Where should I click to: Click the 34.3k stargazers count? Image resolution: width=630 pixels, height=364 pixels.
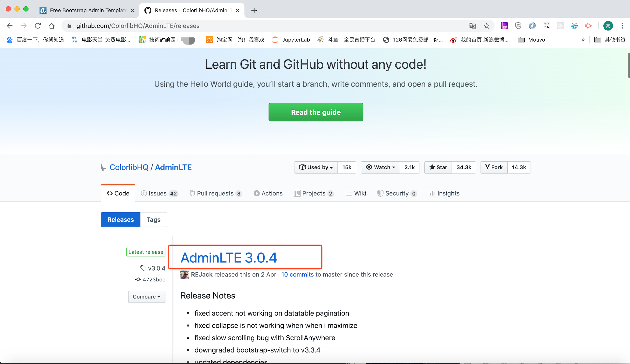pos(464,167)
